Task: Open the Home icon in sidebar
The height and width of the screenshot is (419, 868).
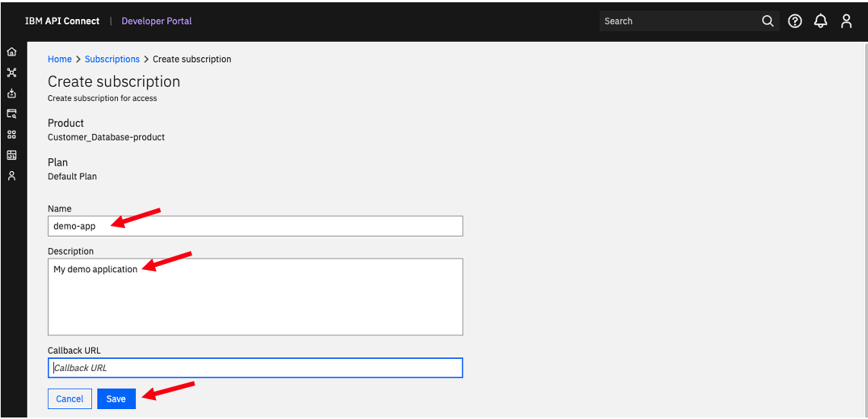Action: pyautogui.click(x=11, y=52)
